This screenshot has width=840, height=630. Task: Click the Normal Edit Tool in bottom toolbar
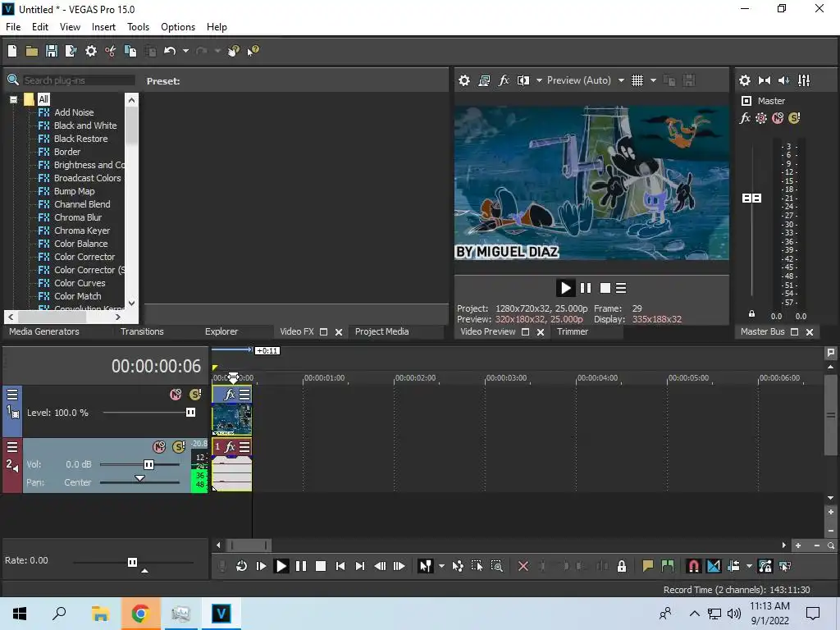tap(426, 566)
